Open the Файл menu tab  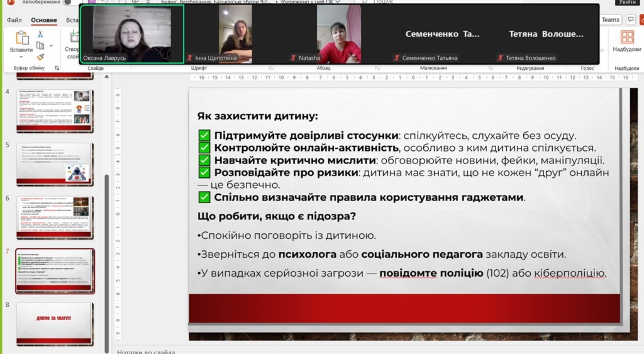click(x=14, y=20)
